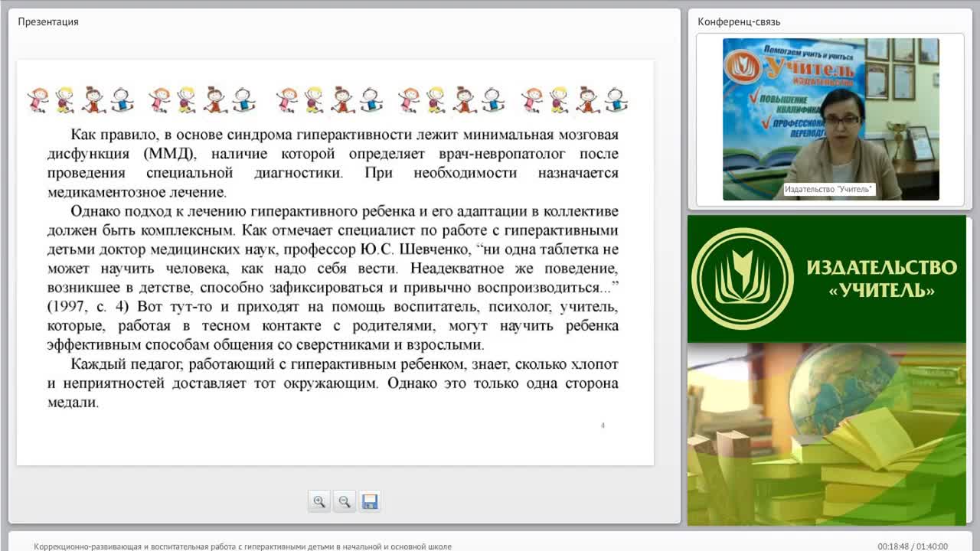Select the Конференц-связь panel title
The height and width of the screenshot is (551, 980).
click(x=739, y=21)
